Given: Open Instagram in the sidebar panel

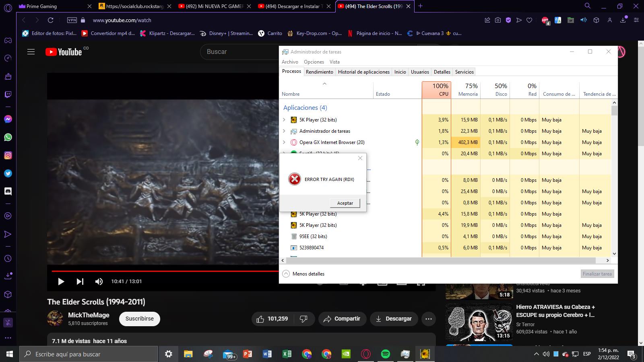Looking at the screenshot, I should pyautogui.click(x=8, y=155).
